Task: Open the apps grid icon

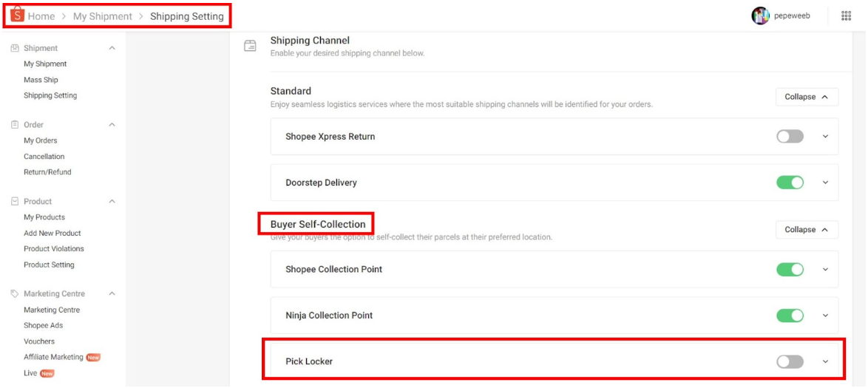Action: click(847, 16)
